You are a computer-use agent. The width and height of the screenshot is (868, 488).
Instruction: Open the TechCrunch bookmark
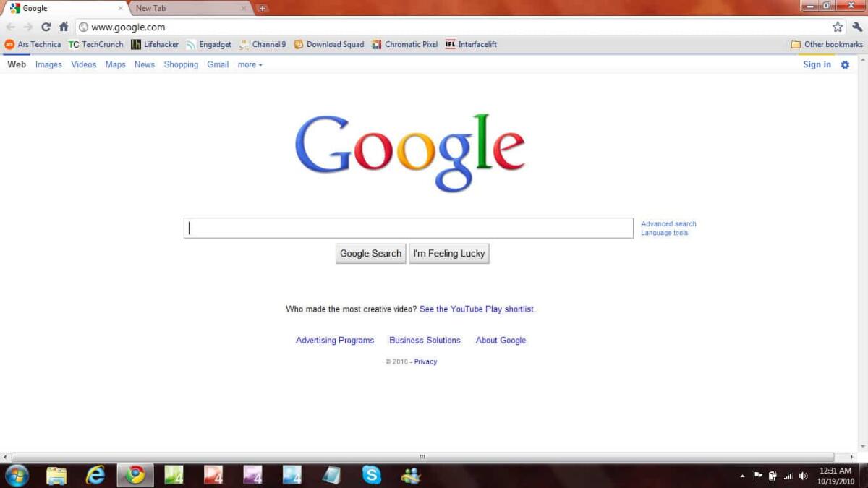[x=95, y=44]
